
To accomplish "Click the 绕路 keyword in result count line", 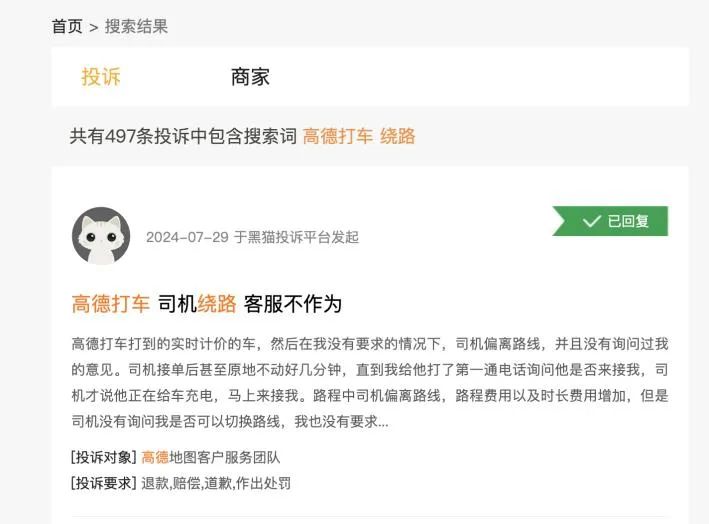I will click(x=397, y=136).
